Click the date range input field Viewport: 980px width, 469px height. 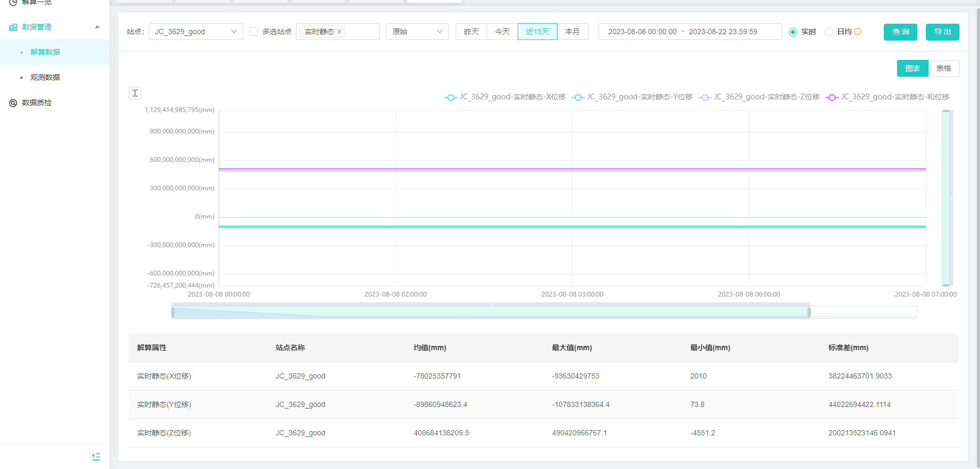coord(689,32)
